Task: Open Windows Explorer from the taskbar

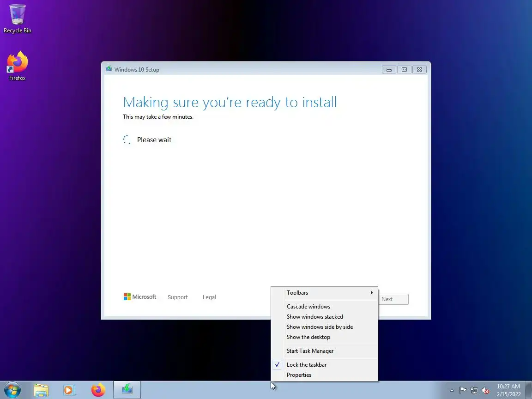Action: coord(41,390)
